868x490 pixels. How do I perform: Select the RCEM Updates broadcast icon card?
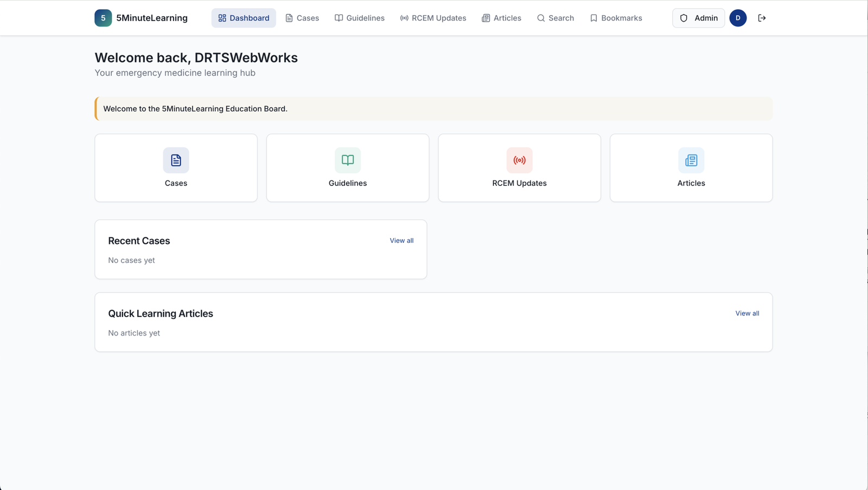519,168
